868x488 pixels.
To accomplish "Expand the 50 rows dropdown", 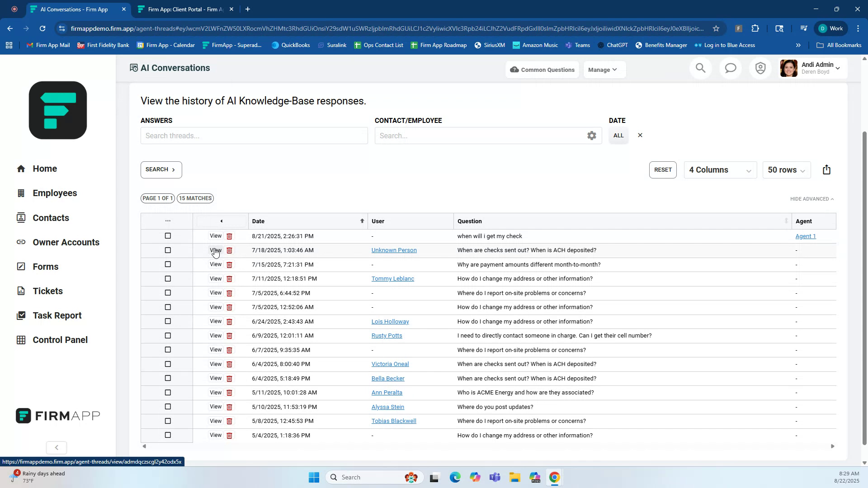I will tap(786, 170).
